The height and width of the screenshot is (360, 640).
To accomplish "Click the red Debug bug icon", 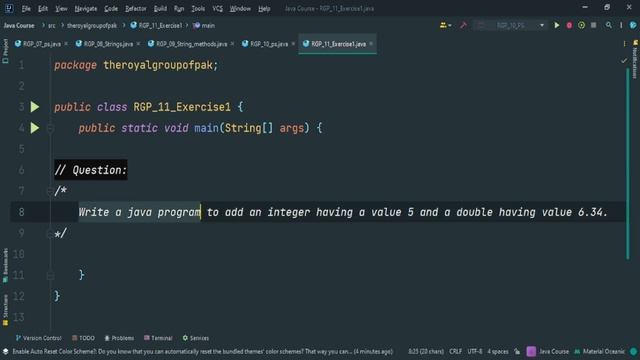I will click(569, 25).
